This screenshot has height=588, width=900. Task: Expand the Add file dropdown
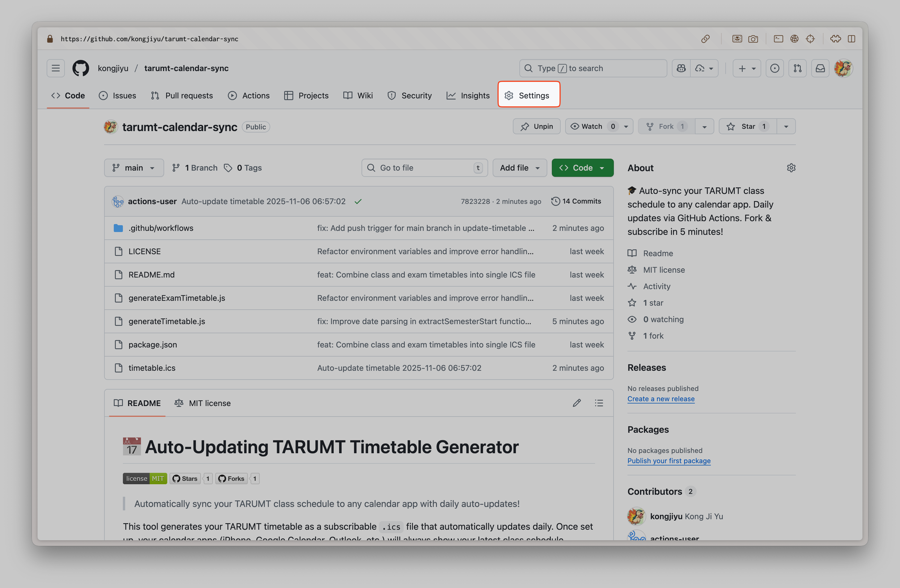(519, 168)
